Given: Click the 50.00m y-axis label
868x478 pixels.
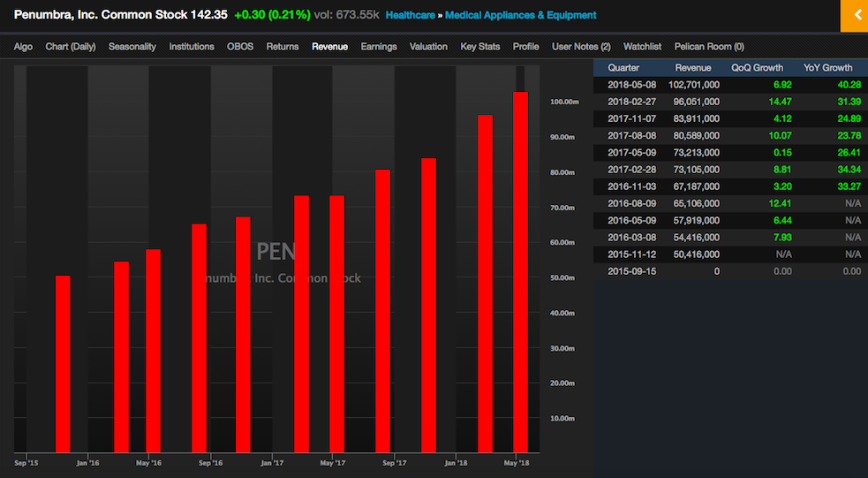Looking at the screenshot, I should [x=562, y=277].
